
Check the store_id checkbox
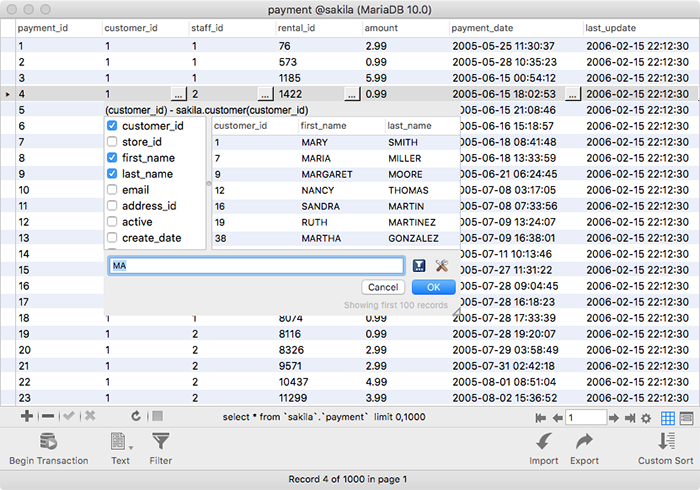click(112, 141)
